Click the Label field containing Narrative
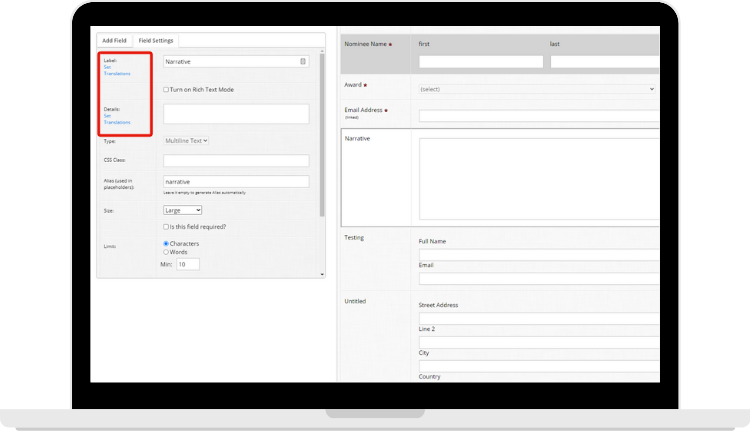The width and height of the screenshot is (750, 433). [236, 61]
